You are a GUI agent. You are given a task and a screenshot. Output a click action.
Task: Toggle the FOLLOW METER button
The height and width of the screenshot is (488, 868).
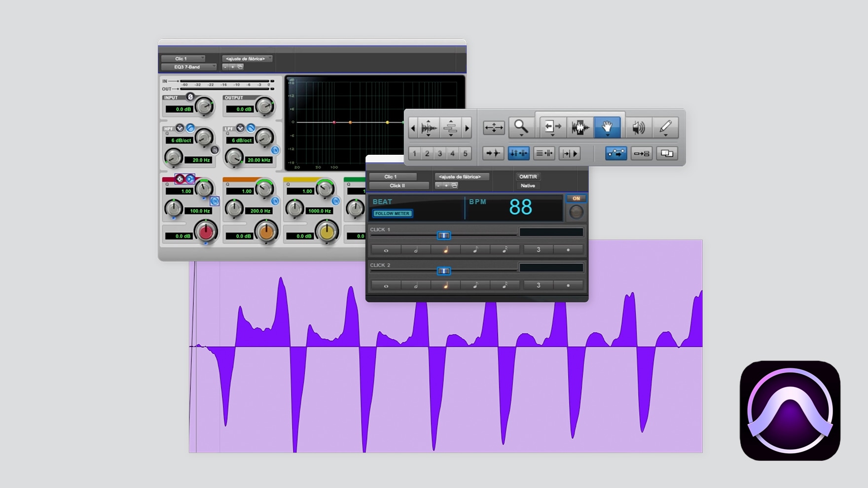coord(393,213)
